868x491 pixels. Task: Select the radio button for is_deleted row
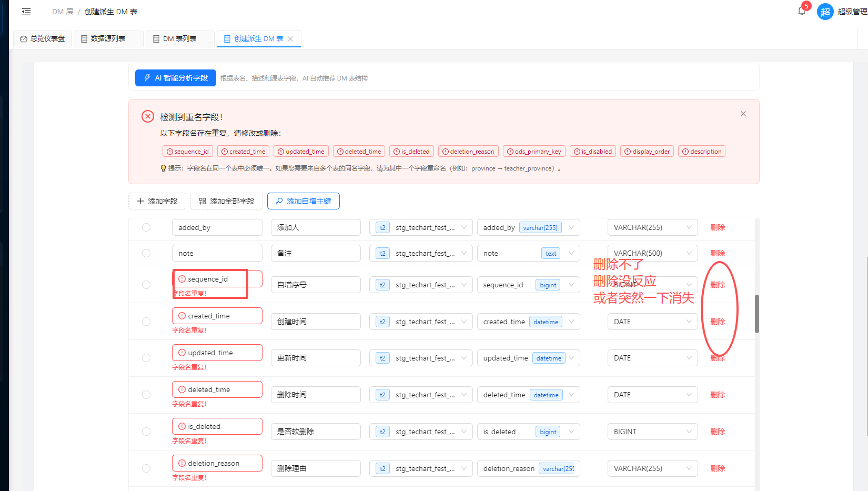click(x=146, y=432)
